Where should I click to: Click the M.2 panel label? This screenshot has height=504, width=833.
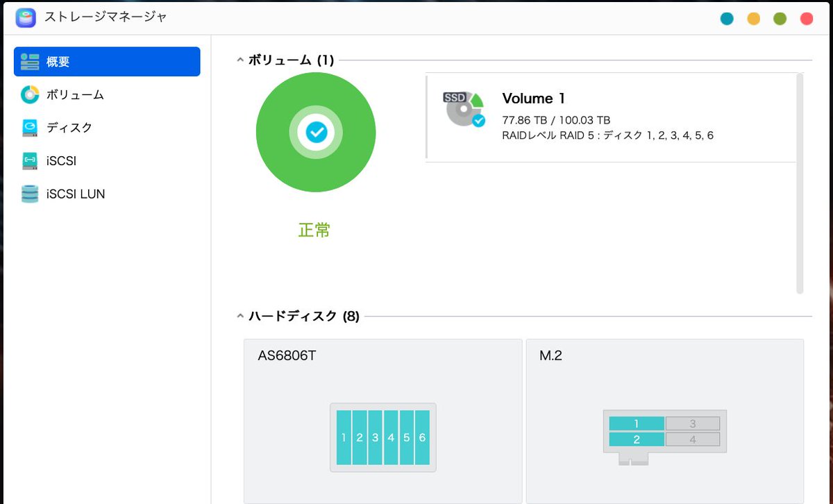pyautogui.click(x=550, y=356)
